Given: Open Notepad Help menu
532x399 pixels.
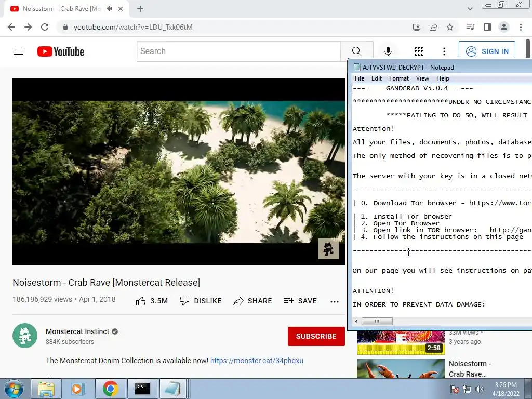Looking at the screenshot, I should pos(443,78).
